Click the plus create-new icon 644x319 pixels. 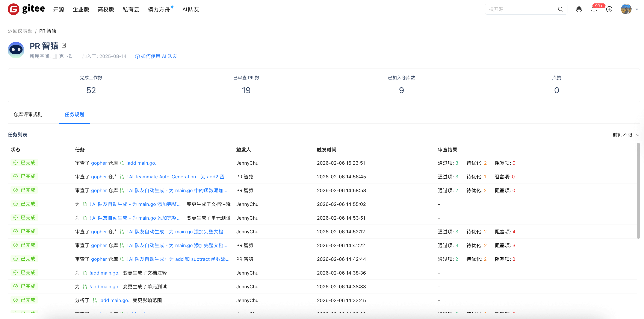click(609, 9)
